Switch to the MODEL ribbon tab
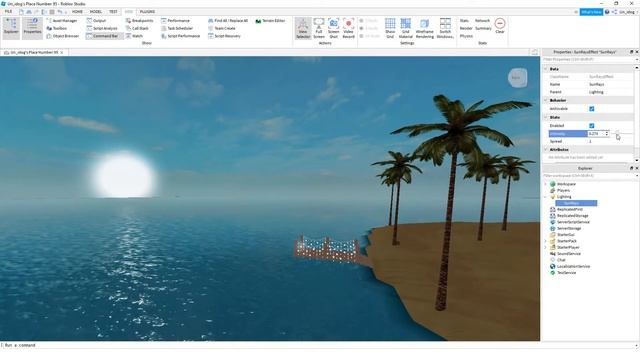This screenshot has height=360, width=640. coord(96,12)
